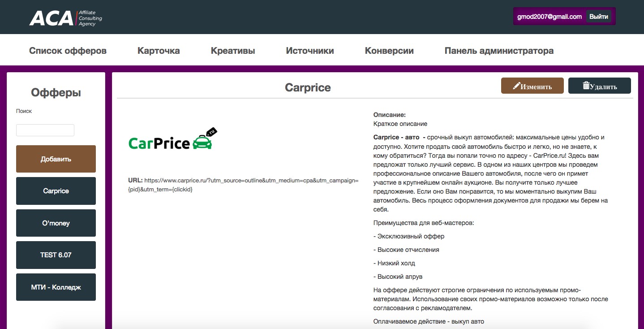Focus the Поиск search field
Image resolution: width=644 pixels, height=329 pixels.
[45, 130]
